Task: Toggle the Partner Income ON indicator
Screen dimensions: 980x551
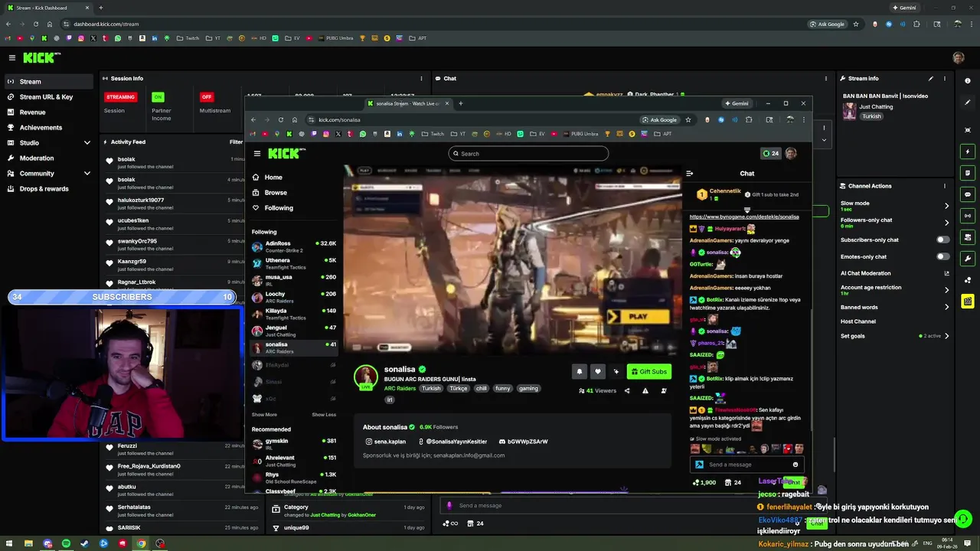Action: point(158,97)
